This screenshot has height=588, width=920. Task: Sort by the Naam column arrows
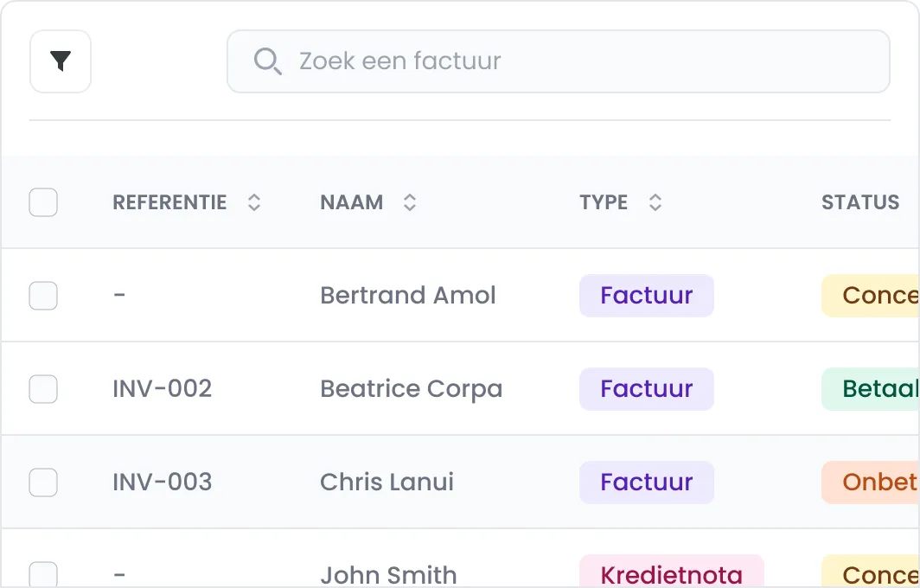tap(410, 202)
